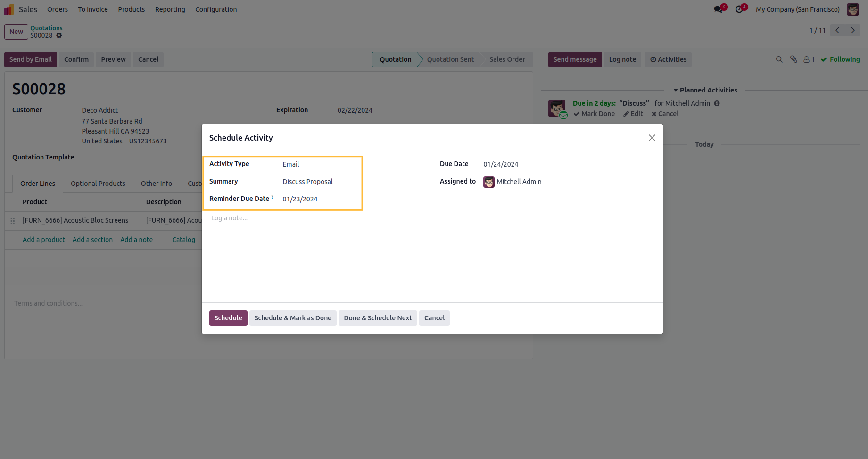
Task: Click the Summary input field
Action: pyautogui.click(x=321, y=182)
